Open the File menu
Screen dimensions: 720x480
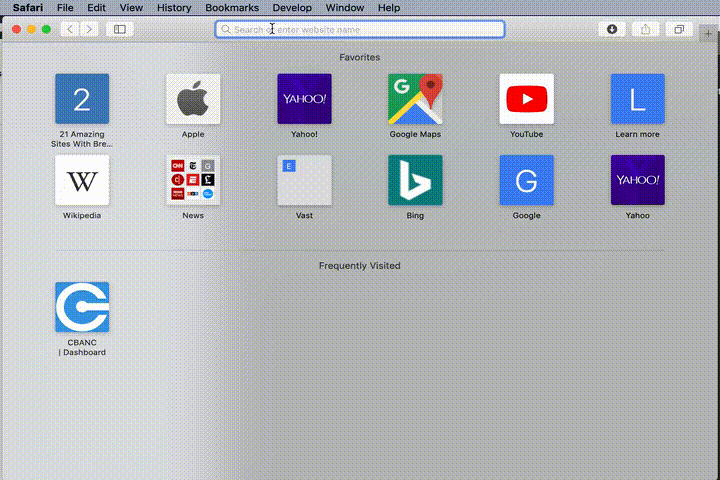coord(65,8)
